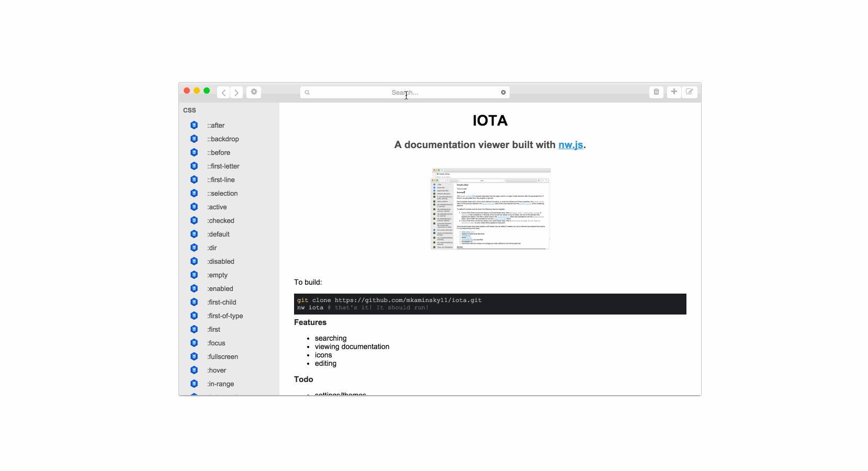Select ::before in the sidebar
868x471 pixels.
coord(218,153)
